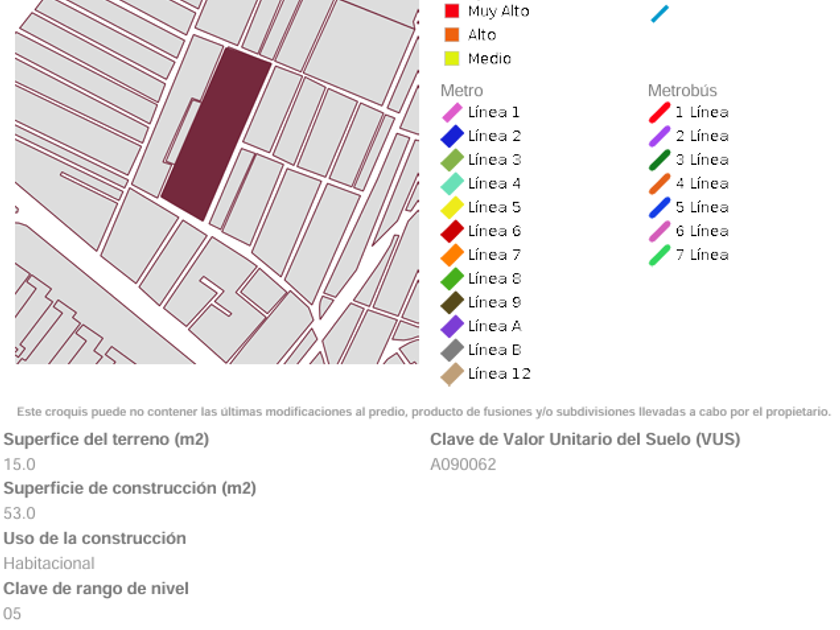Click the Alto legend label
Screen dimensions: 840x630
tap(482, 35)
